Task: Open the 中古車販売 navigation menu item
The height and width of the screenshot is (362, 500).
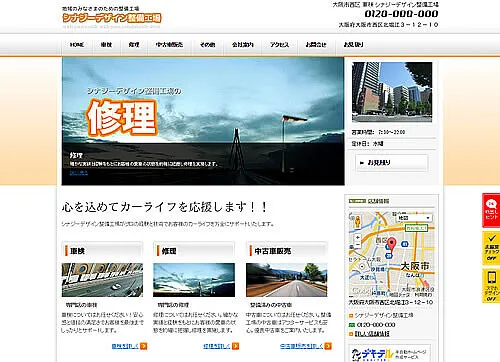Action: click(169, 45)
